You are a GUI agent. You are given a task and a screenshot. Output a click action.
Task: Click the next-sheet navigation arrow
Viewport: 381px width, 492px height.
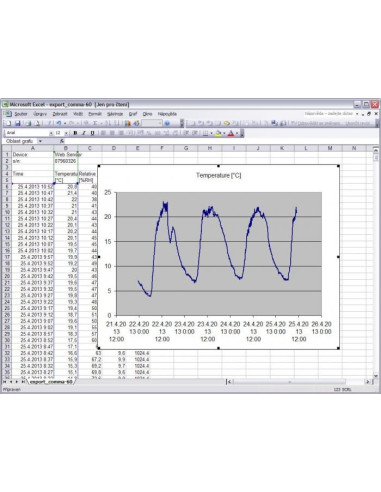(x=17, y=382)
